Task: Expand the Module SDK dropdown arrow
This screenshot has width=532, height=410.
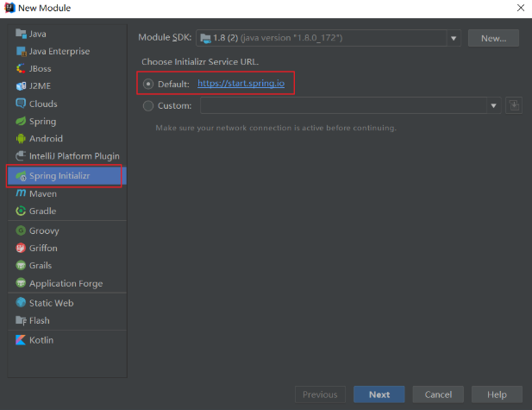Action: tap(454, 38)
